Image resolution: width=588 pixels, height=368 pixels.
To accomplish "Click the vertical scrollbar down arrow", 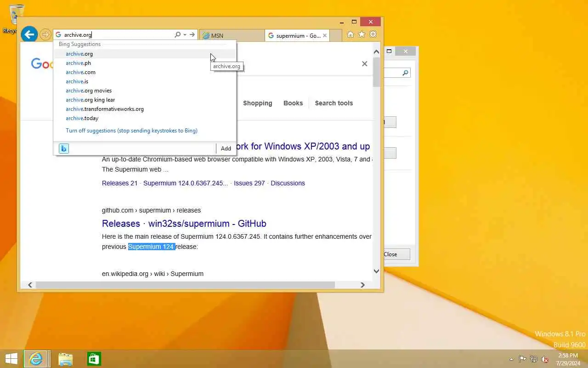I will 377,271.
